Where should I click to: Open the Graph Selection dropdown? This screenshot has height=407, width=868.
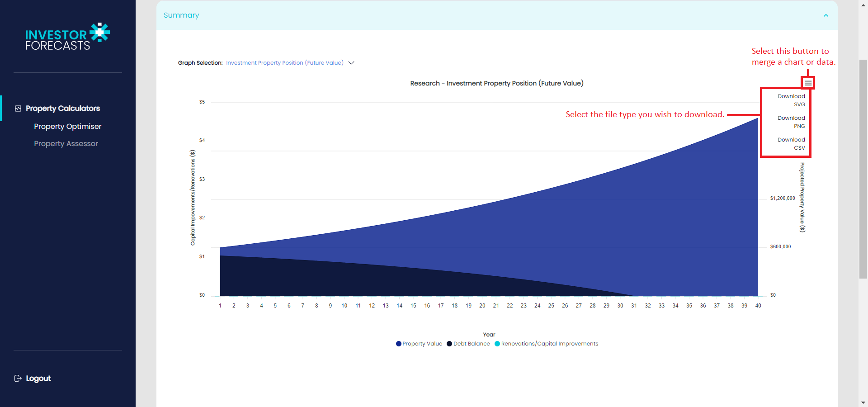click(285, 62)
